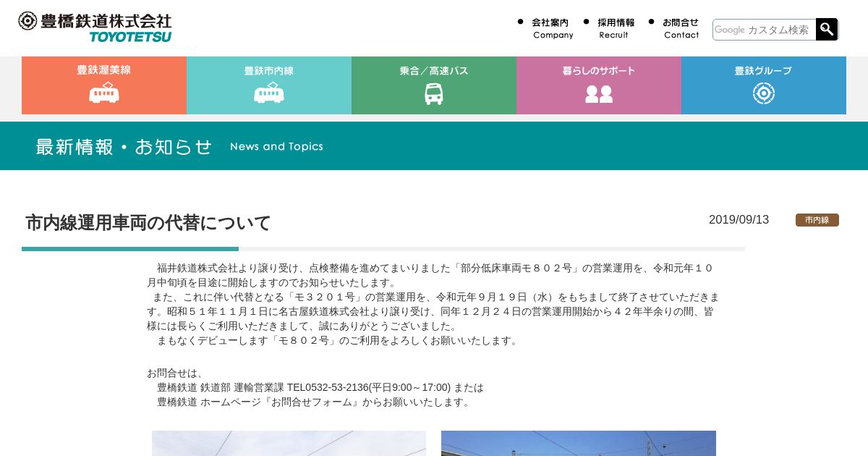Click the News and Topics subtitle
The width and height of the screenshot is (868, 456).
tap(276, 146)
